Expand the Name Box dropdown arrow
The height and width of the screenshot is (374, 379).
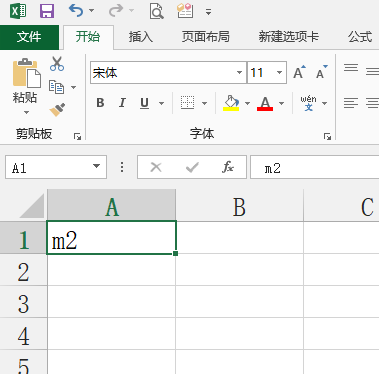(x=97, y=167)
